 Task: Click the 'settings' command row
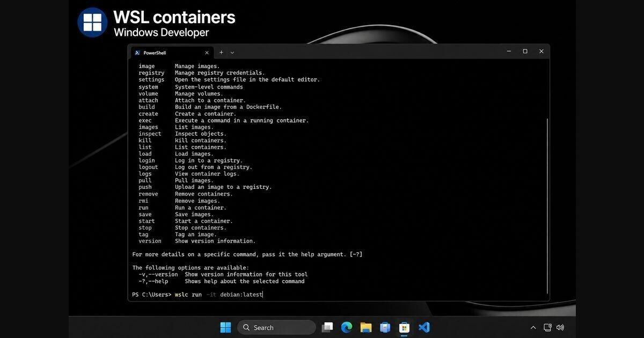tap(229, 79)
